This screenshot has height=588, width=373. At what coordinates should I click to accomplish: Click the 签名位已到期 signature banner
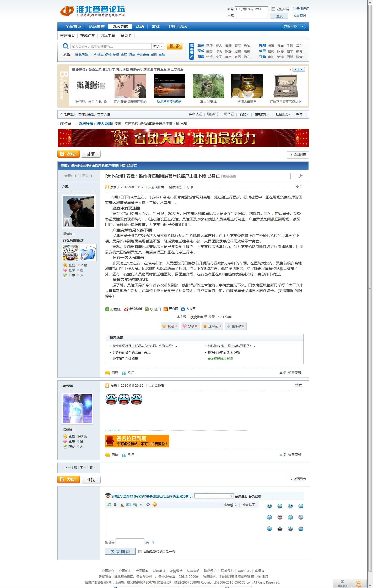click(x=137, y=441)
